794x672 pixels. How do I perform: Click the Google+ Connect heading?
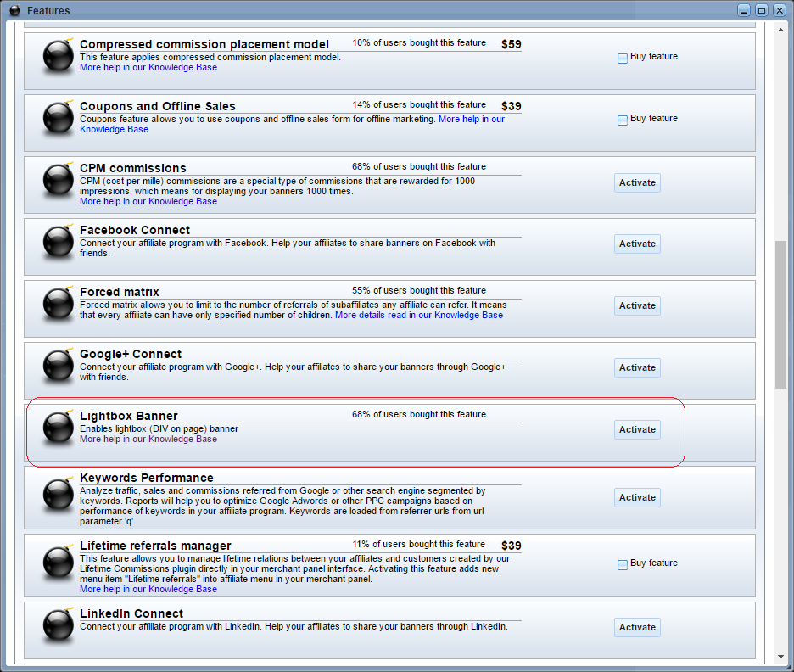(131, 354)
